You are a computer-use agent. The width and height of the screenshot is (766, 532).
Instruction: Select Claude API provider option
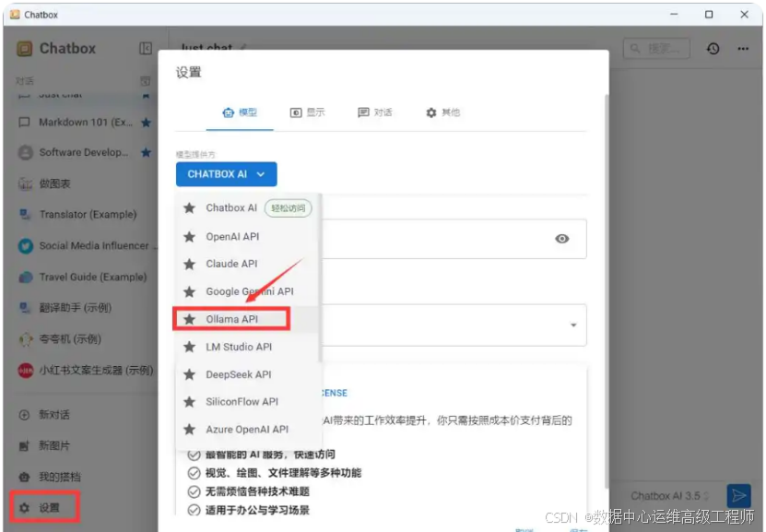point(247,265)
